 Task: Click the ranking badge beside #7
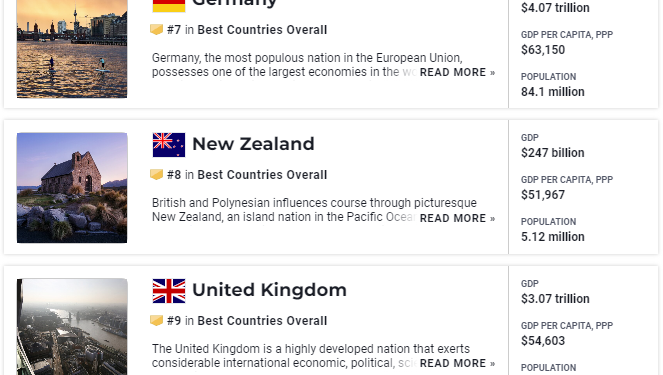[x=156, y=30]
